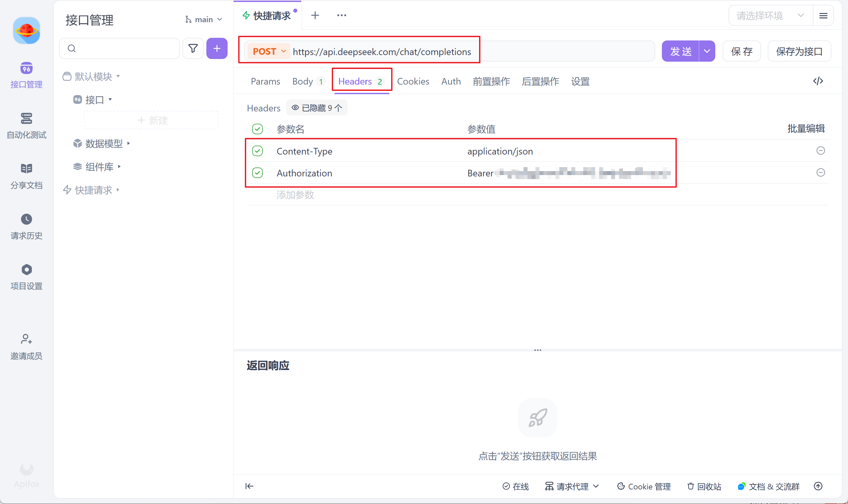Click 批量编辑 link

pos(806,129)
